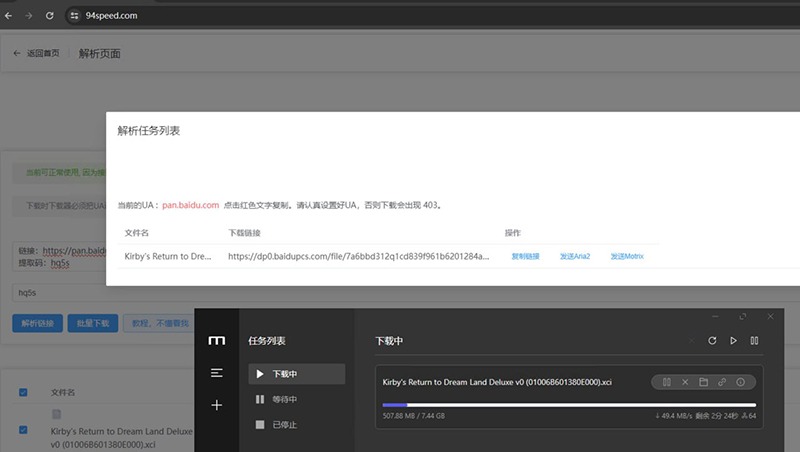This screenshot has height=452, width=800.
Task: Copy link of Kirby download task
Action: (x=722, y=382)
